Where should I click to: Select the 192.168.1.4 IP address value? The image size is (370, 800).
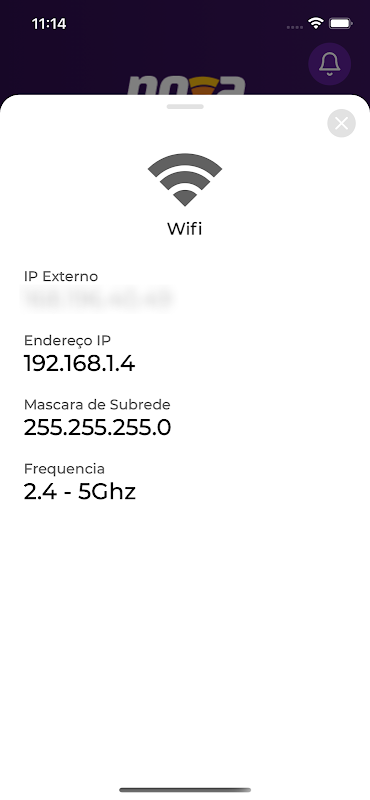(x=79, y=364)
